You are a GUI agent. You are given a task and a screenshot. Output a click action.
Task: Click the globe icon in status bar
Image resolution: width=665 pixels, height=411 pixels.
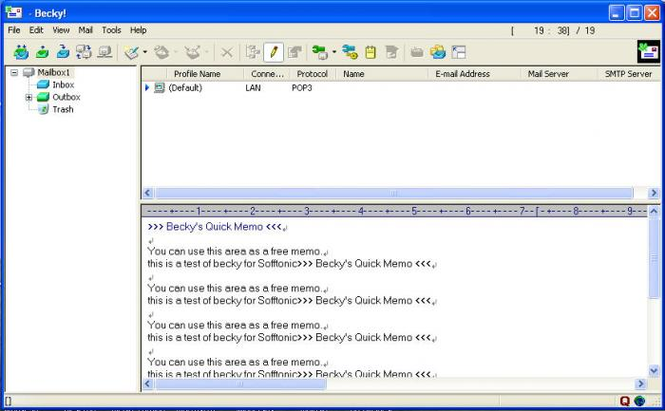pos(640,401)
